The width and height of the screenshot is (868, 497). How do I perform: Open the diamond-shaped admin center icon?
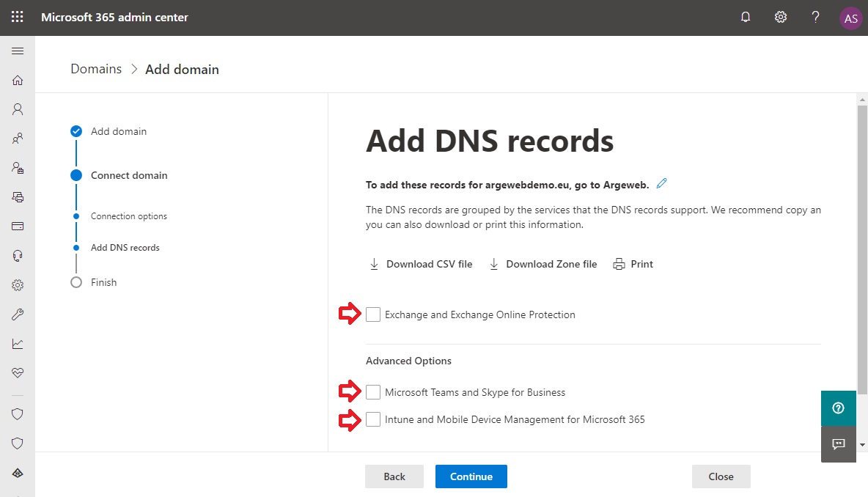click(18, 474)
